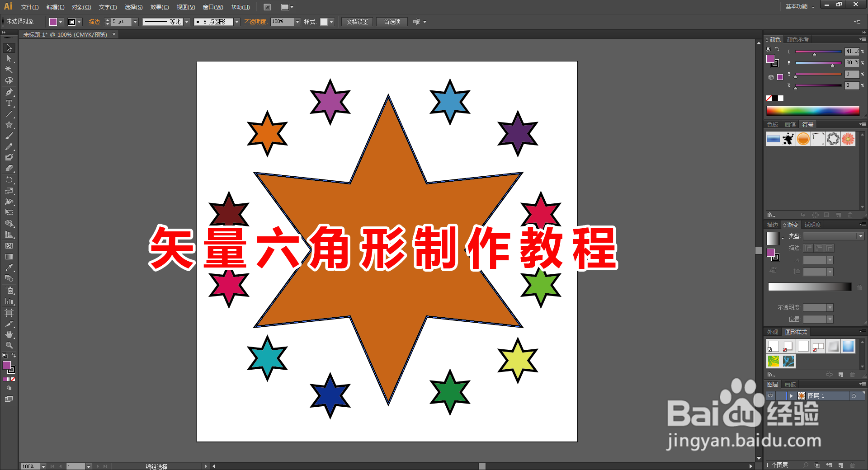Click the delete symbol trash icon in Symbols panel
Image resolution: width=868 pixels, height=470 pixels.
point(850,216)
